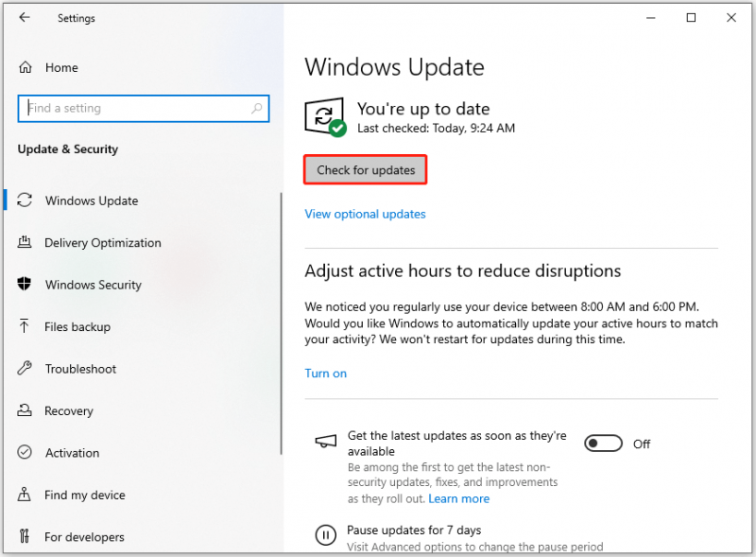This screenshot has width=756, height=557.
Task: Follow the Learn more link
Action: pyautogui.click(x=458, y=498)
